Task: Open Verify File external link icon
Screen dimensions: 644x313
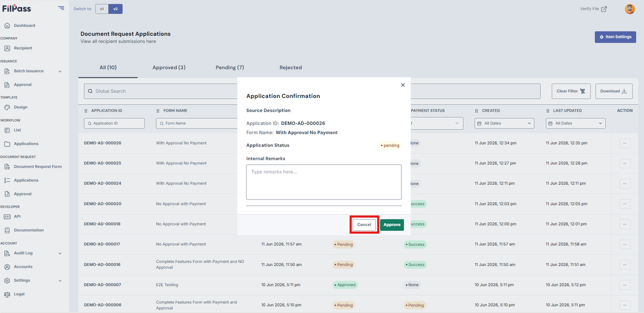Action: [604, 9]
